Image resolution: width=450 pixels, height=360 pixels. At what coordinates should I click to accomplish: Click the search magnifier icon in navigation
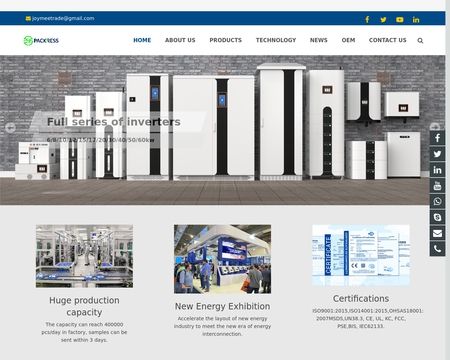420,41
